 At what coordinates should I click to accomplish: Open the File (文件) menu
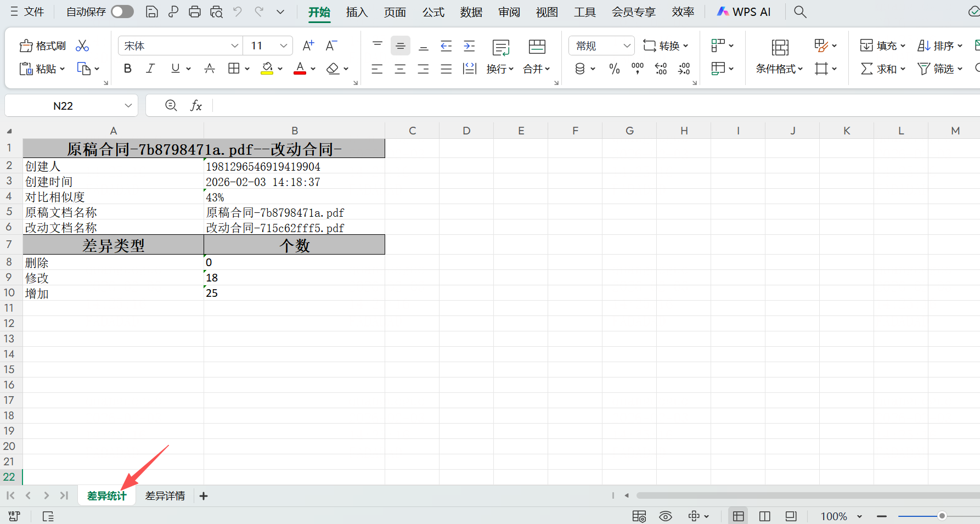click(27, 12)
